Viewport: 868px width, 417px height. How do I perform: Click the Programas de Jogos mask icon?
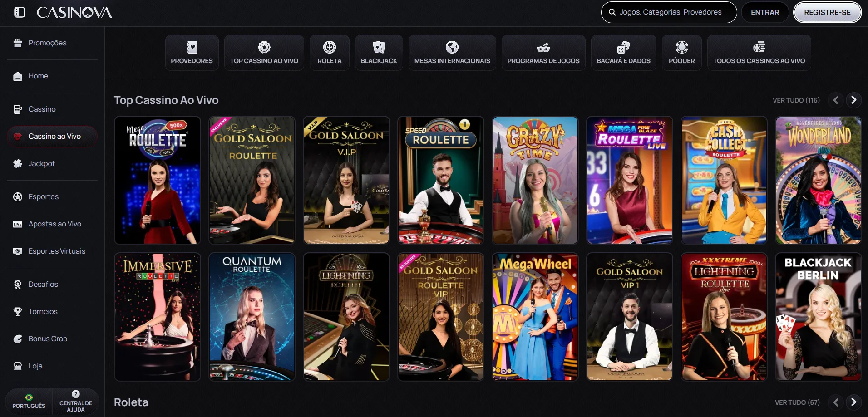543,47
